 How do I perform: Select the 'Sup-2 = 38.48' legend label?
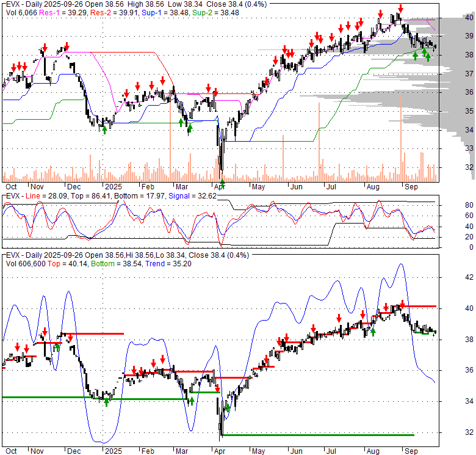click(215, 13)
